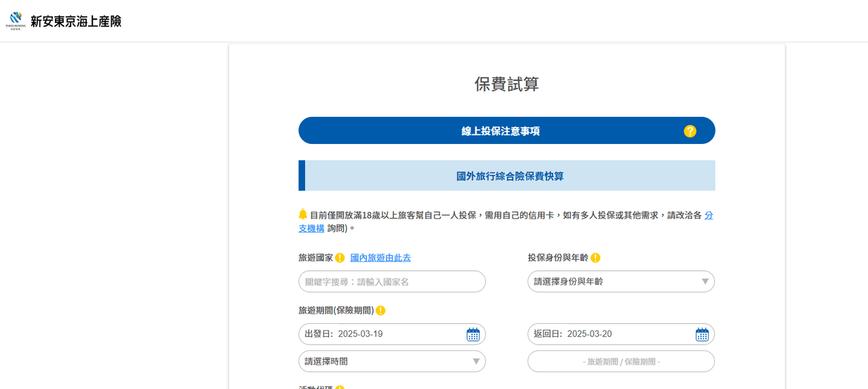Open the 請選擇身份與年齡 dropdown
Viewport: 868px width, 389px height.
(621, 281)
